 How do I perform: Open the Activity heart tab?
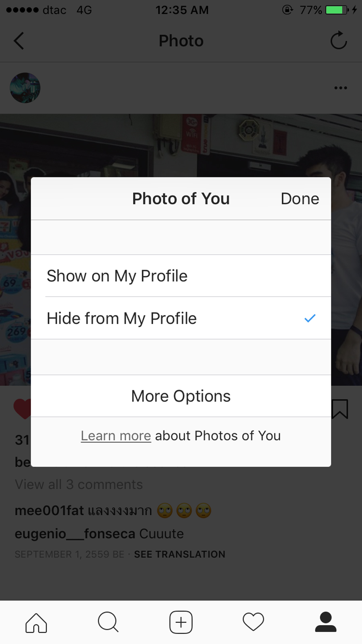[253, 622]
